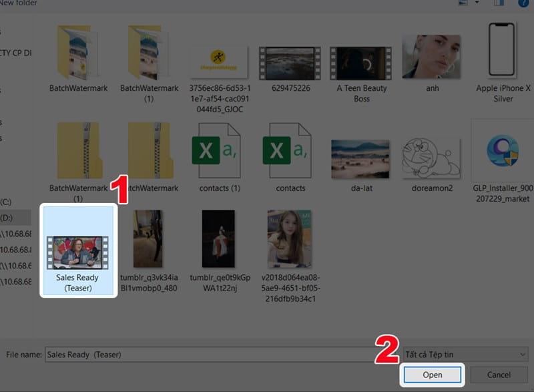The image size is (534, 392).
Task: Toggle the preview pane icon
Action: (x=499, y=3)
